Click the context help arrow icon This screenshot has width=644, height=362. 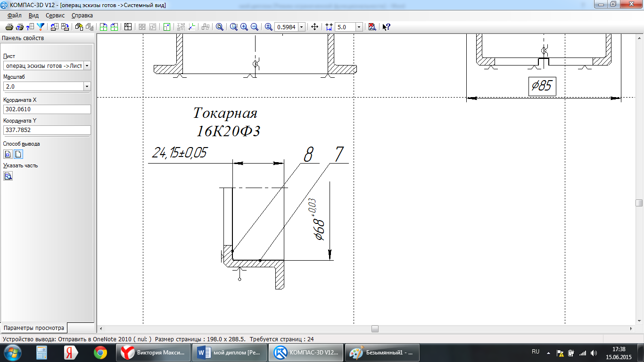pos(387,27)
